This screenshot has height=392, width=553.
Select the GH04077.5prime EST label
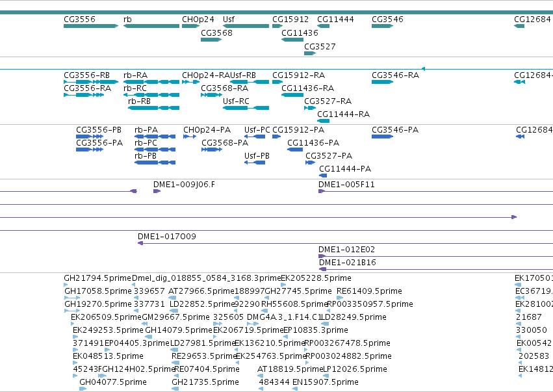[x=113, y=382]
